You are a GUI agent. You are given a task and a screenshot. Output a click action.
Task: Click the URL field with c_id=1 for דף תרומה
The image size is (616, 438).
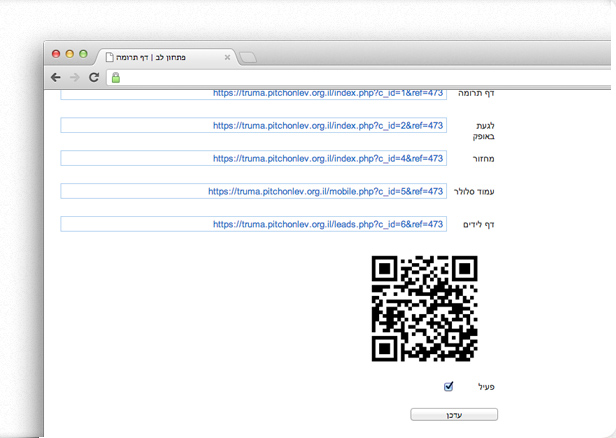point(253,94)
